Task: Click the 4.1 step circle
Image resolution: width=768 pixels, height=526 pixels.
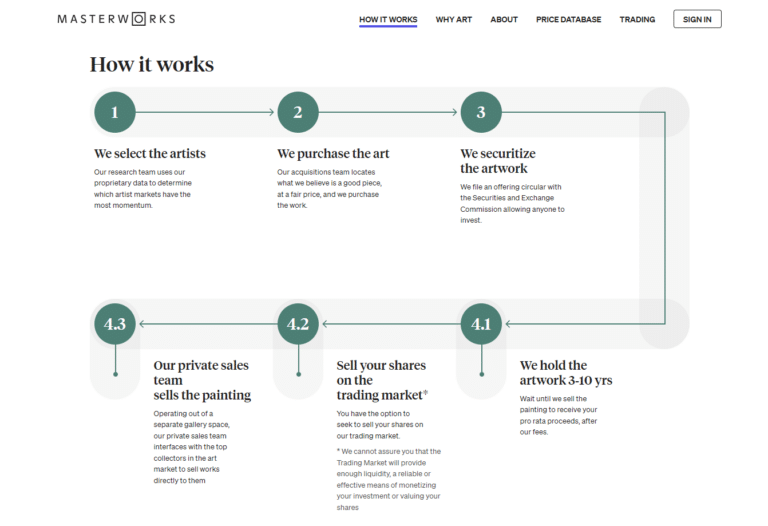Action: [481, 324]
